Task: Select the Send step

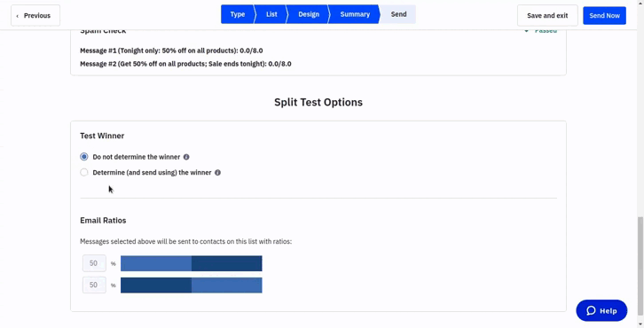Action: point(398,14)
